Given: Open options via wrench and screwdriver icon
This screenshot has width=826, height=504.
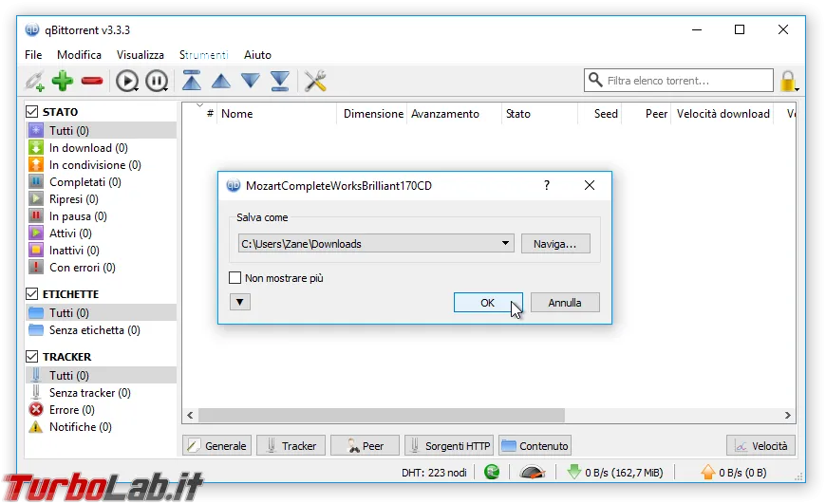Looking at the screenshot, I should [315, 81].
